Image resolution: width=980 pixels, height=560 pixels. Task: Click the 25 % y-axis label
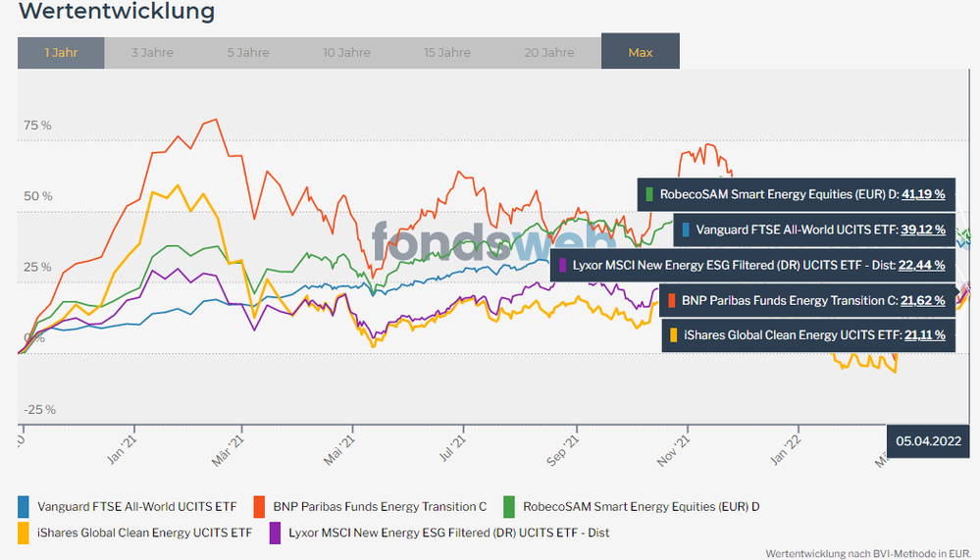click(x=37, y=268)
